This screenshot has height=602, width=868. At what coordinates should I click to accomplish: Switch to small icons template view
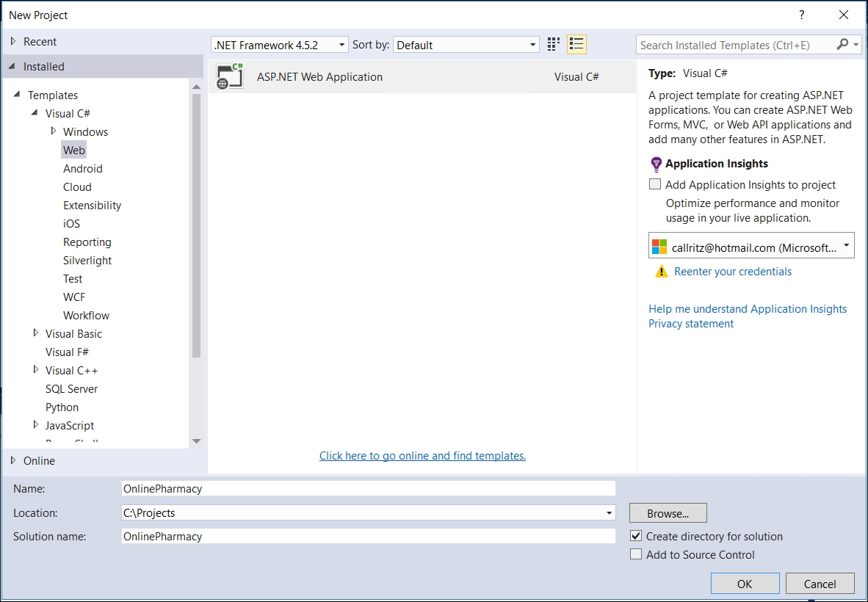click(553, 45)
